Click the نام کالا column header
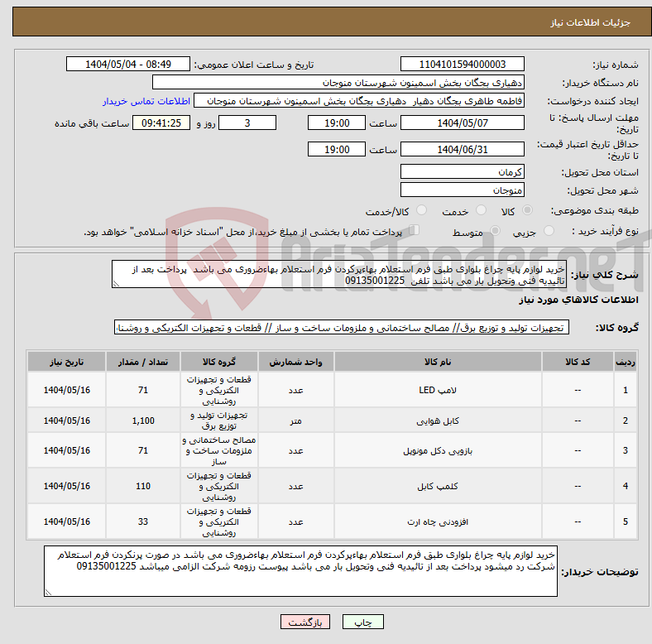Screen dimensions: 652x644 point(438,362)
